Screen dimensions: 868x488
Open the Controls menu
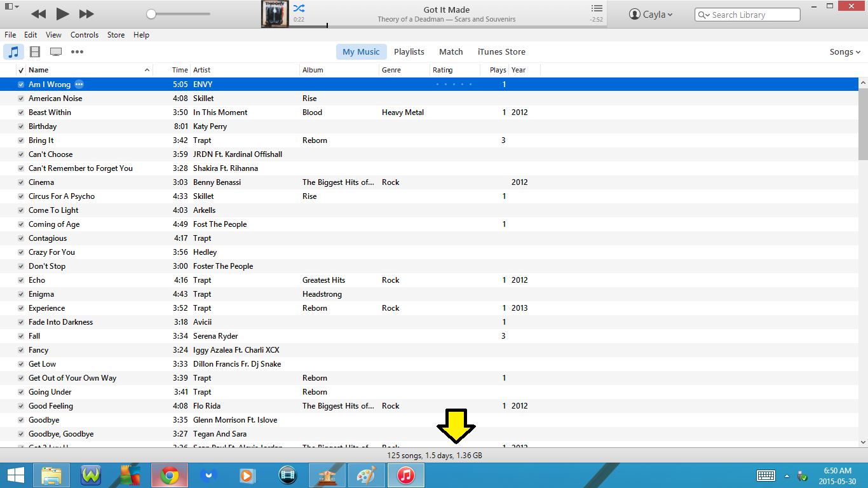(x=85, y=35)
